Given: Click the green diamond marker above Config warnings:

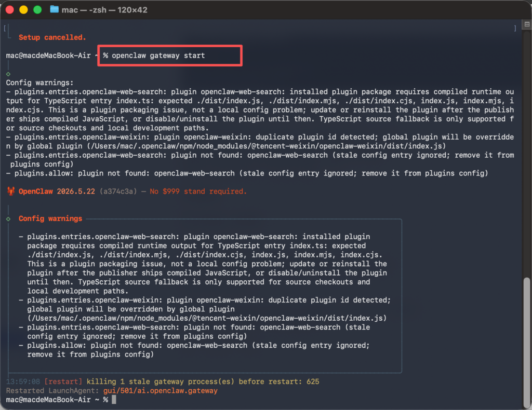Looking at the screenshot, I should 8,74.
